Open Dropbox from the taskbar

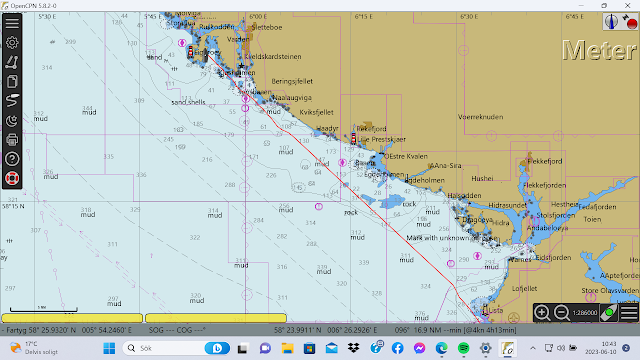pos(353,348)
